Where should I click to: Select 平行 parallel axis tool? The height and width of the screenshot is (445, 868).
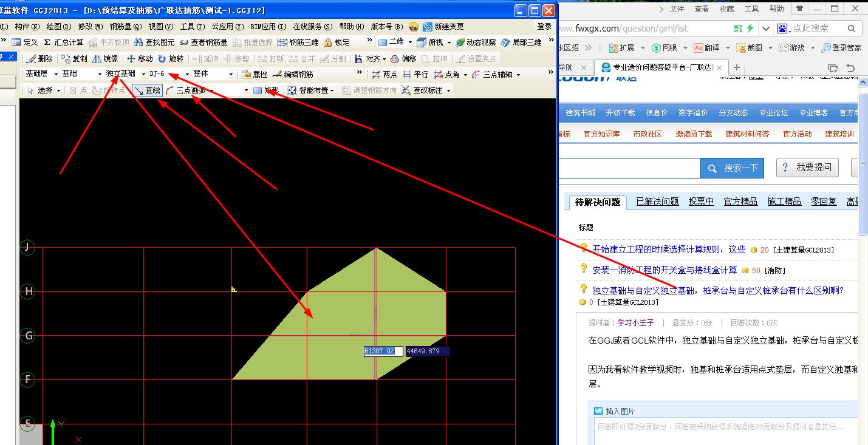tap(415, 74)
